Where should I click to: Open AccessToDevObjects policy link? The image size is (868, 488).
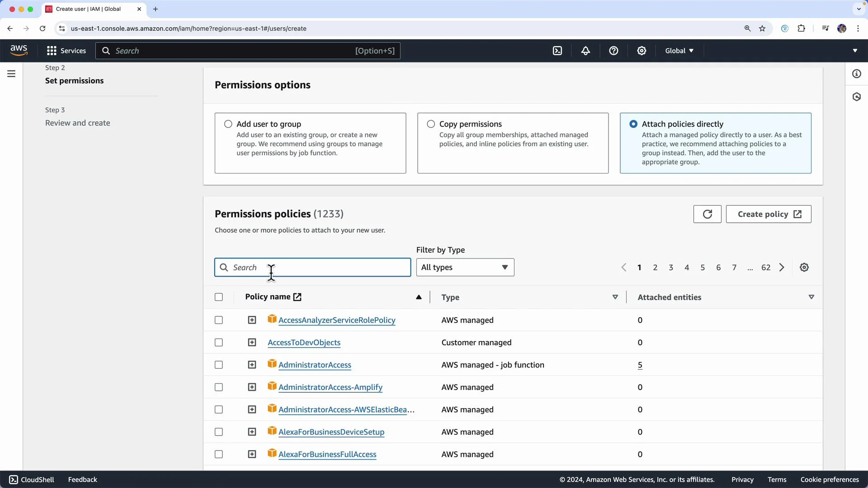point(304,343)
